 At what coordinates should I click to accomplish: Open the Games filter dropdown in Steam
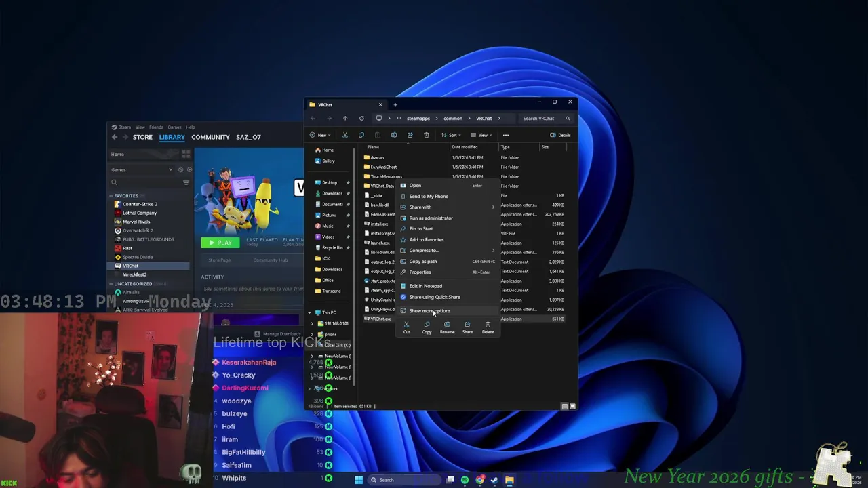(142, 169)
